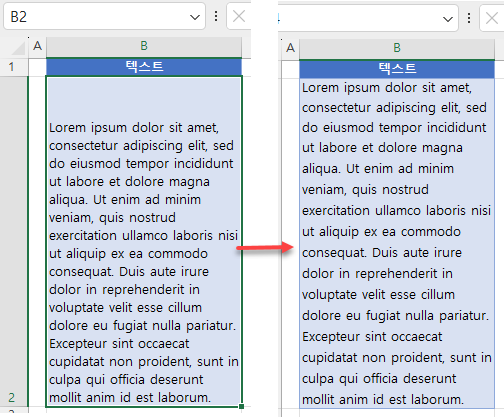Open the Name Box dropdown arrow in left window
This screenshot has width=504, height=417.
(x=195, y=17)
